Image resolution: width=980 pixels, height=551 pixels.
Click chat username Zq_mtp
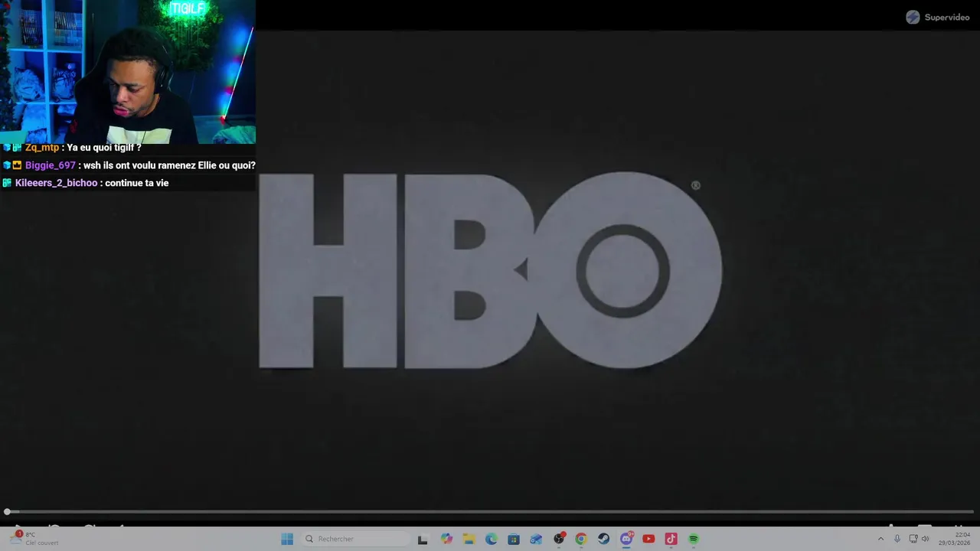click(42, 148)
